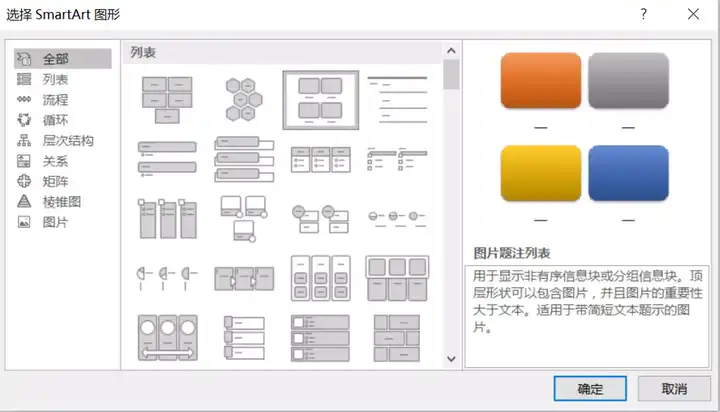This screenshot has height=412, width=720.
Task: Select the 关系 relationship category icon
Action: (24, 161)
